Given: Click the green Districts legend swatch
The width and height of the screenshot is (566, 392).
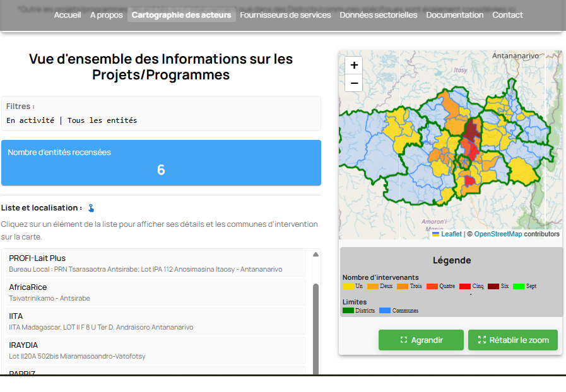Looking at the screenshot, I should click(x=348, y=311).
